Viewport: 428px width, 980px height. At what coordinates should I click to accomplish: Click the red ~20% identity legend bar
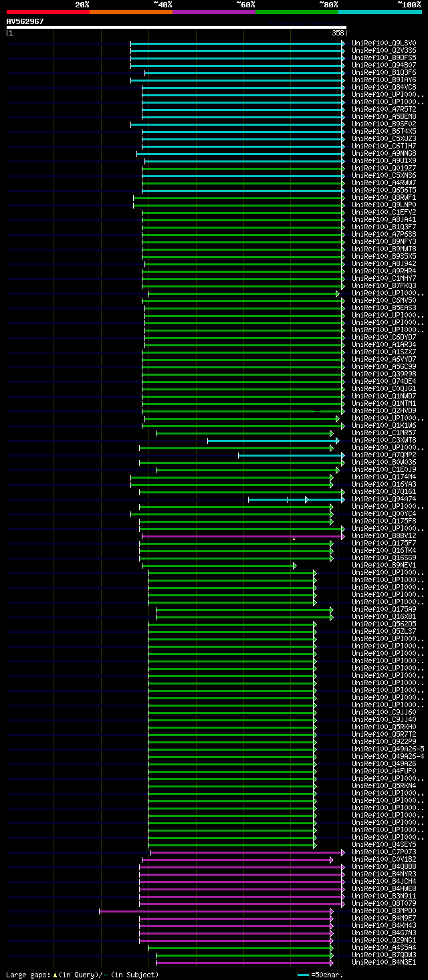coord(48,12)
